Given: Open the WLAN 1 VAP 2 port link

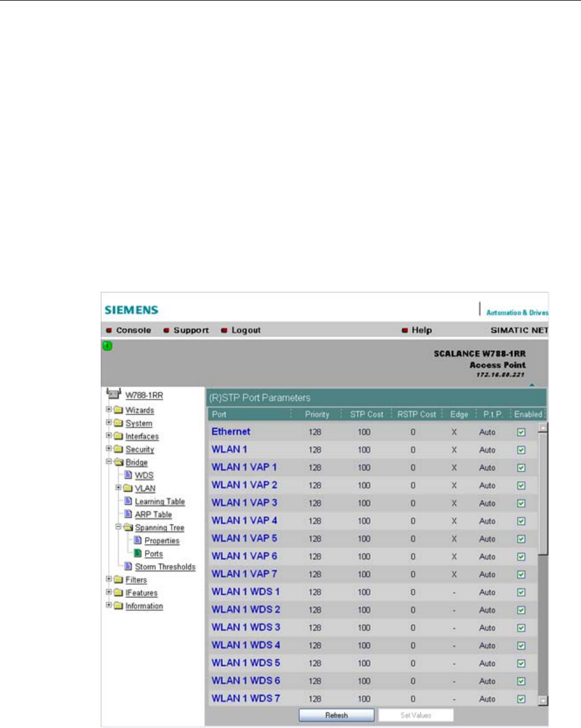Looking at the screenshot, I should tap(245, 485).
